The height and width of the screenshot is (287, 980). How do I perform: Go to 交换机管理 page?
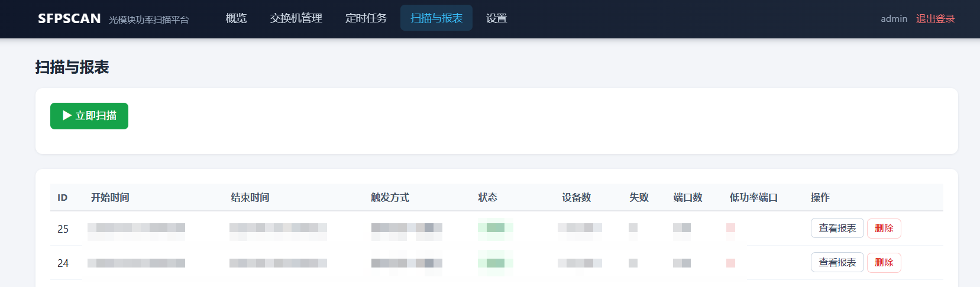[x=296, y=18]
